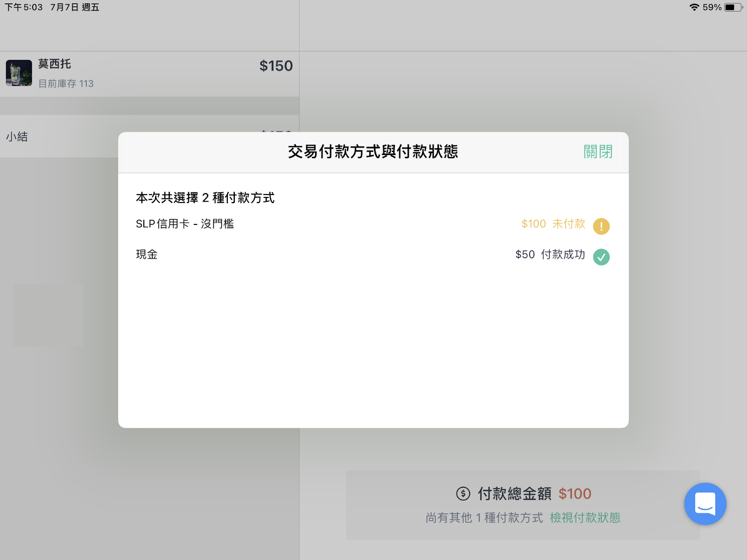Tap the 本次共選擇 2 種付款方式 heading
This screenshot has height=560, width=747.
click(205, 198)
